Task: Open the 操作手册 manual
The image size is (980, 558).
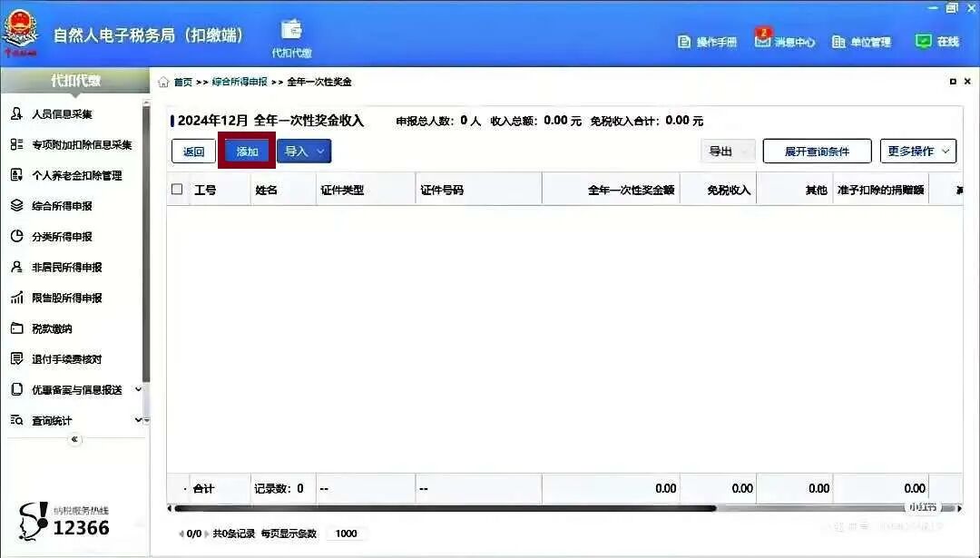Action: [x=709, y=41]
